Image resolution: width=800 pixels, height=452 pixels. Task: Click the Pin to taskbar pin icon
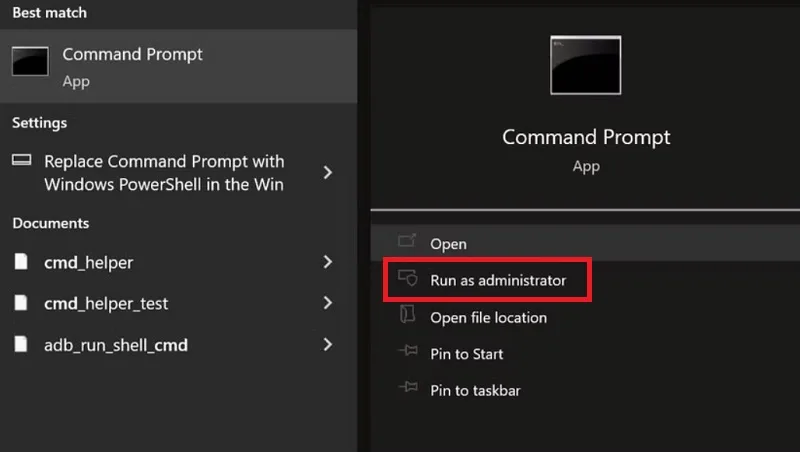[408, 387]
